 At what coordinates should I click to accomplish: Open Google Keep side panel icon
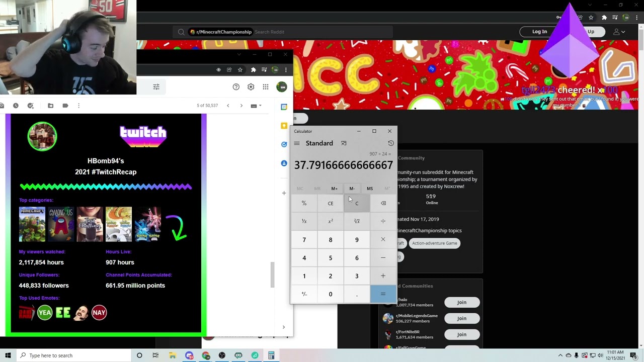(284, 125)
